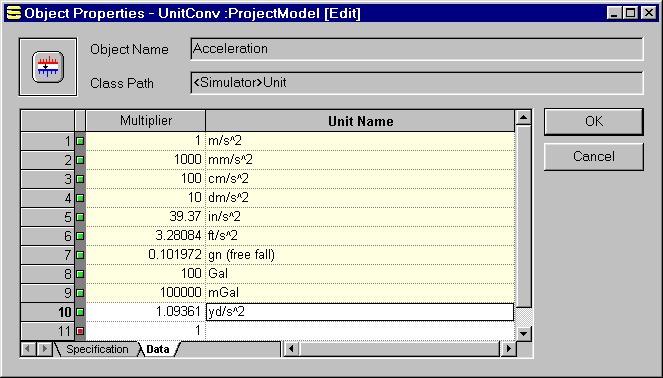Click the yd/s^2 unit name edit cell
This screenshot has height=378, width=663.
pos(360,312)
